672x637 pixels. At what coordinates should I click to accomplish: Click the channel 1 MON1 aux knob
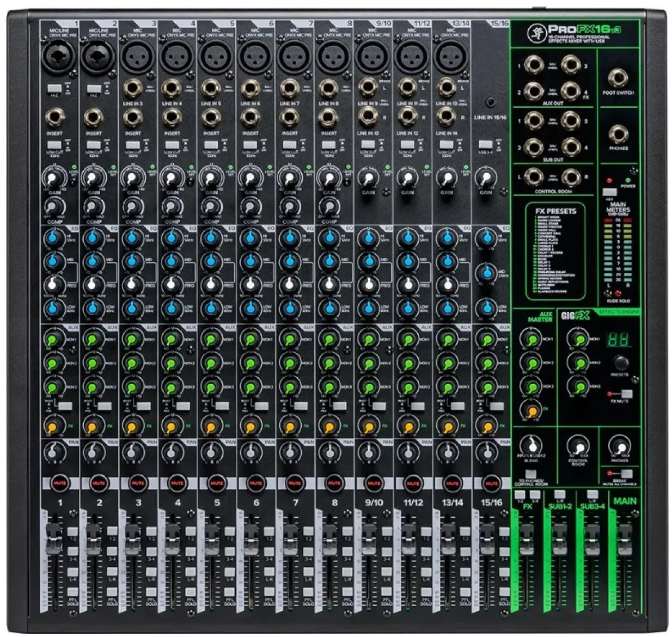[53, 339]
